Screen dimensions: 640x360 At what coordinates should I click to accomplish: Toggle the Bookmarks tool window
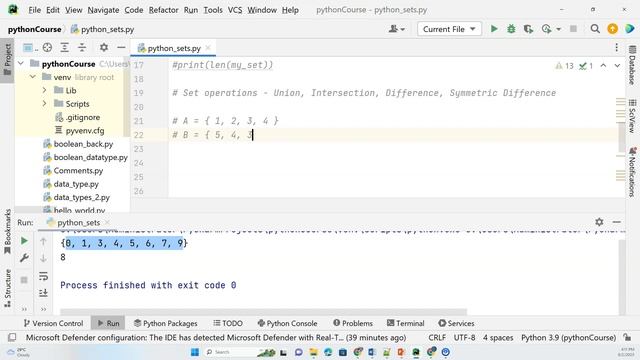coord(7,232)
